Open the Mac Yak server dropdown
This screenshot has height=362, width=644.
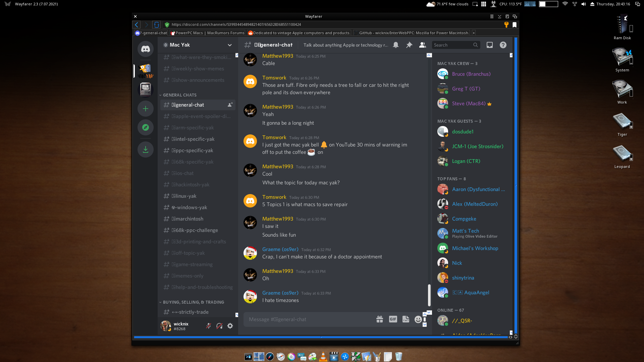(229, 45)
